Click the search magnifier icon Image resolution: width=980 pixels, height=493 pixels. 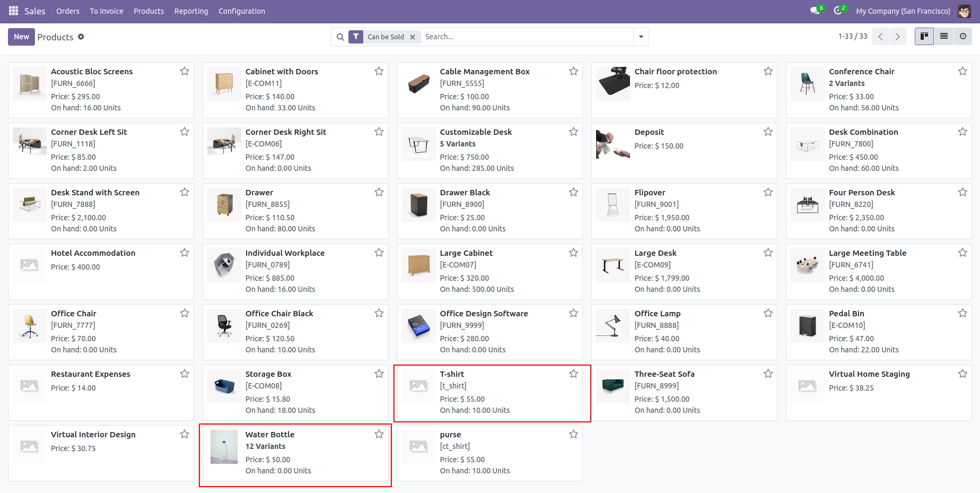pyautogui.click(x=340, y=37)
